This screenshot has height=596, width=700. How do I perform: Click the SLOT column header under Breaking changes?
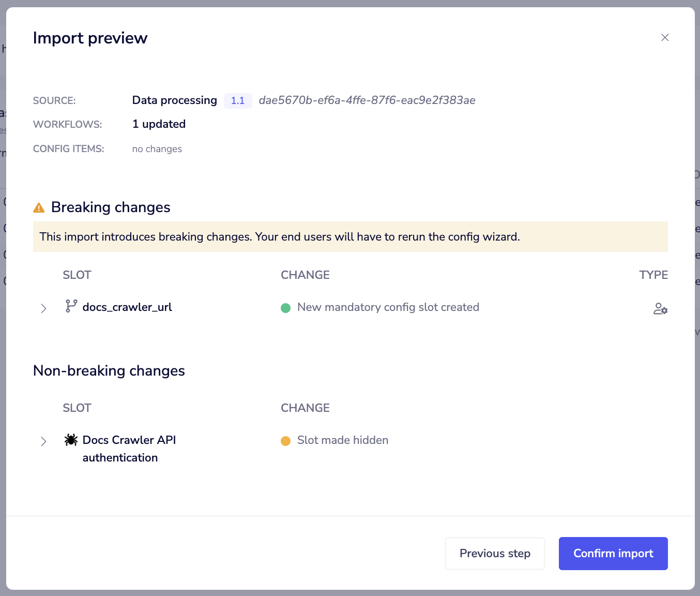point(77,275)
